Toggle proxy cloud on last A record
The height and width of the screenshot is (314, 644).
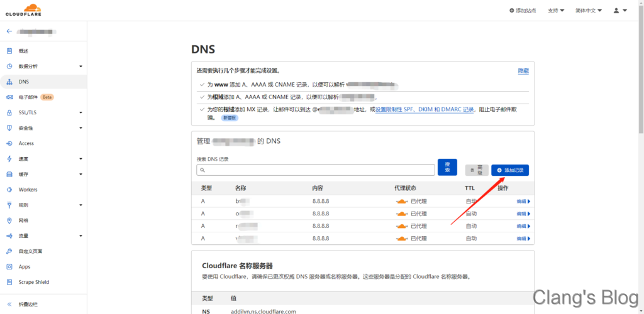point(402,239)
